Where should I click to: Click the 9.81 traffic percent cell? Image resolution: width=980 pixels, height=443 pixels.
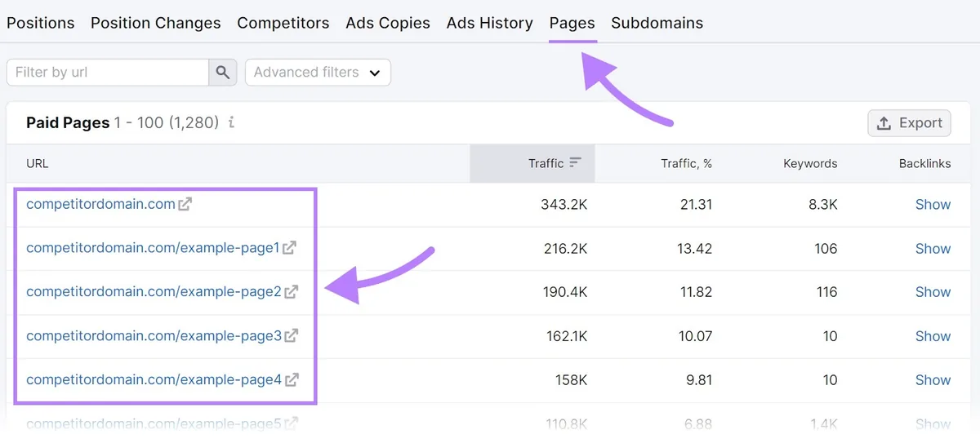click(x=699, y=379)
